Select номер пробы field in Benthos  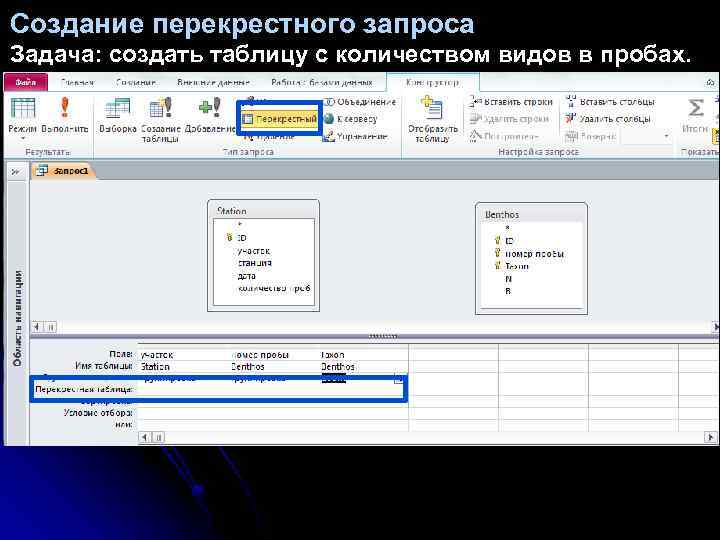click(x=534, y=253)
